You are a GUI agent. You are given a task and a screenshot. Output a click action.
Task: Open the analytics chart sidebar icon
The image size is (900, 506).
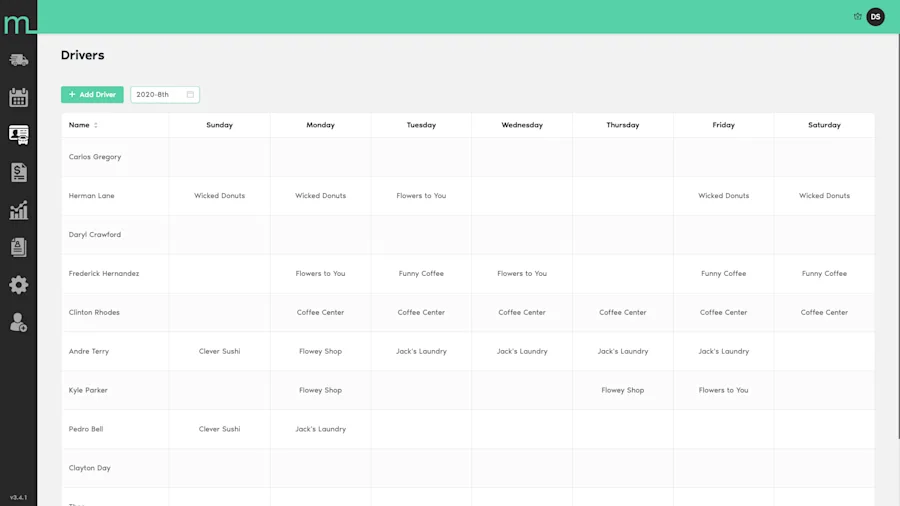(x=18, y=210)
